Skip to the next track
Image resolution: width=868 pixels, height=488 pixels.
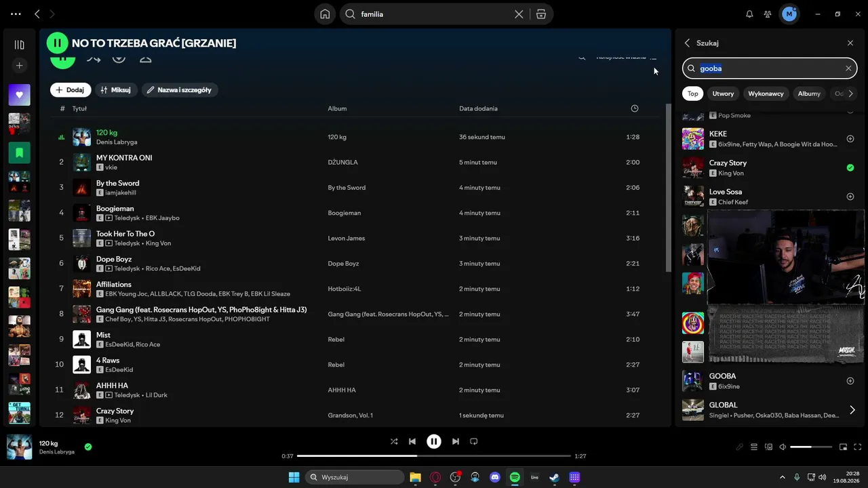coord(456,441)
